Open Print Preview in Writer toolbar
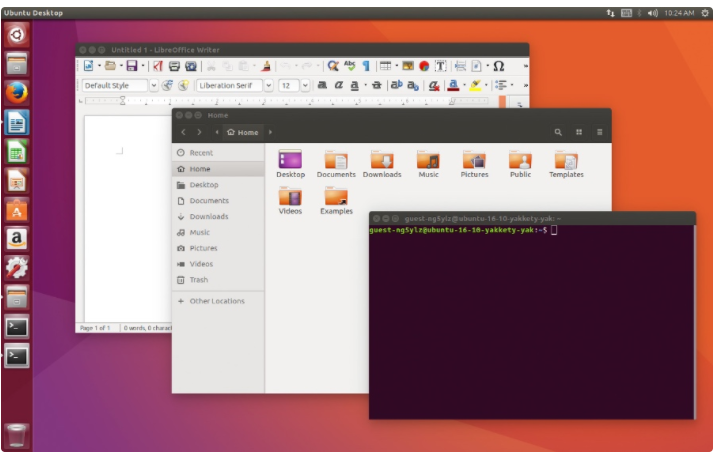716x456 pixels. pos(190,66)
